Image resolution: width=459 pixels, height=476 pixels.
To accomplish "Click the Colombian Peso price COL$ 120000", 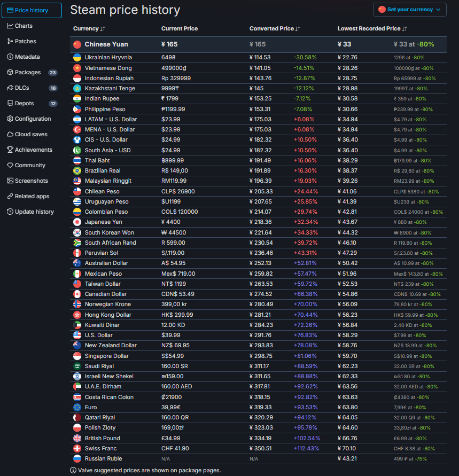I will [180, 212].
